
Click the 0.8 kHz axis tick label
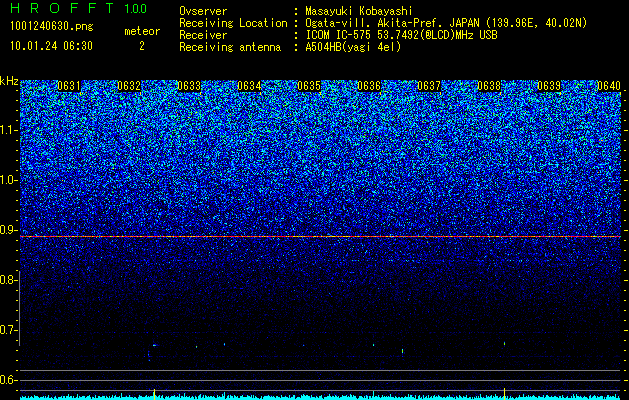click(9, 280)
